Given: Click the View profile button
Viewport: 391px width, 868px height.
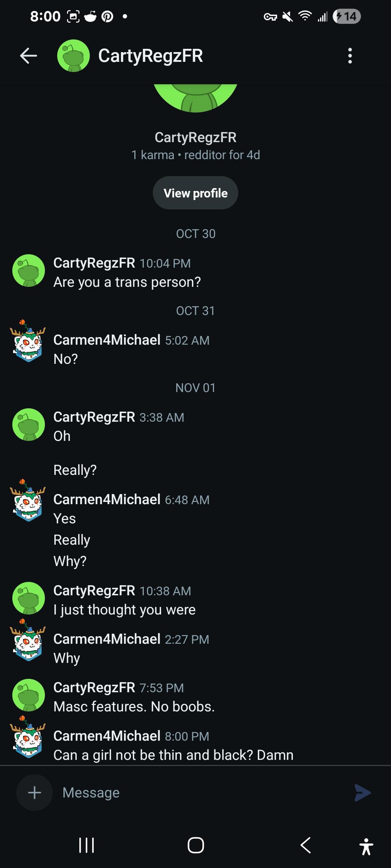Looking at the screenshot, I should point(195,193).
